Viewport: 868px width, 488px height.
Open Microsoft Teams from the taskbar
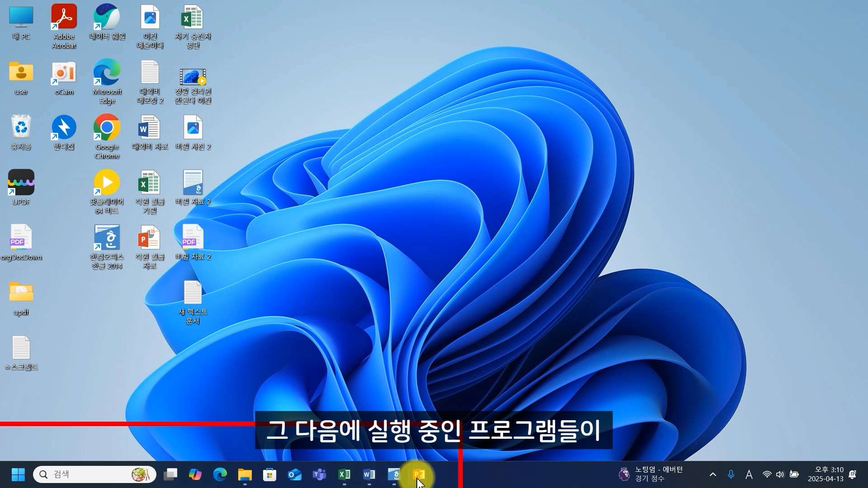319,474
